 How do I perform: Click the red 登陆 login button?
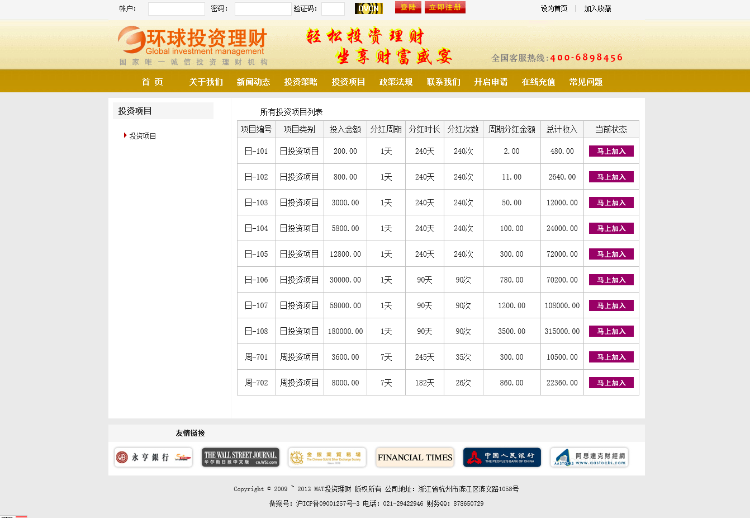click(408, 7)
